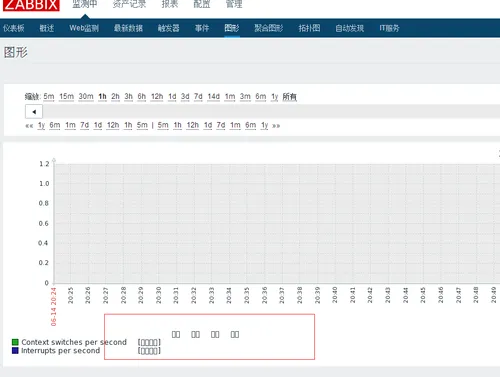Click the double left arrow navigation icon
This screenshot has width=500, height=377.
click(29, 126)
